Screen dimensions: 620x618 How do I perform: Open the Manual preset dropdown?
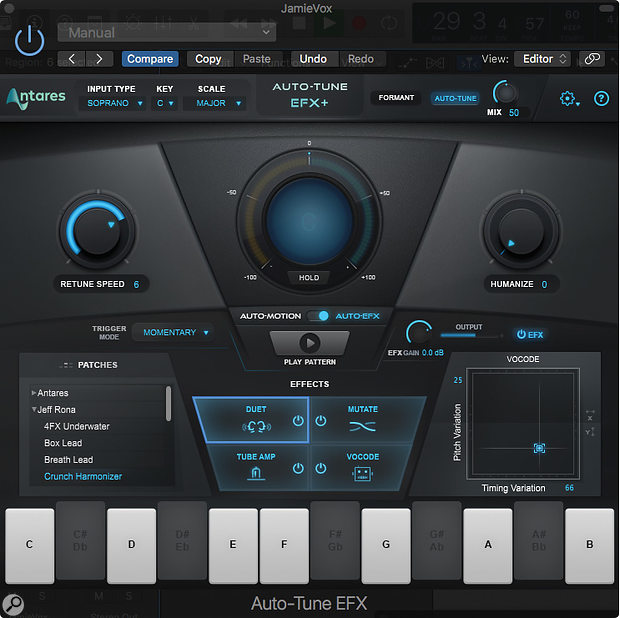coord(166,32)
